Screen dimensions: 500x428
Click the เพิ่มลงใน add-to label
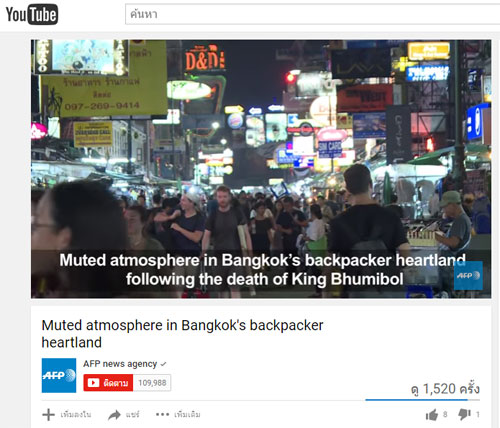pyautogui.click(x=76, y=415)
